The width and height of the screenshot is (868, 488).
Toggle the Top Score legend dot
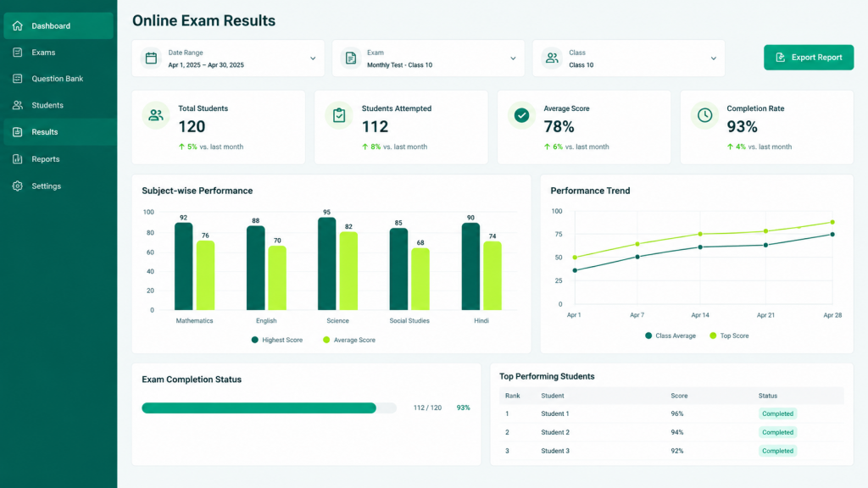(x=713, y=335)
